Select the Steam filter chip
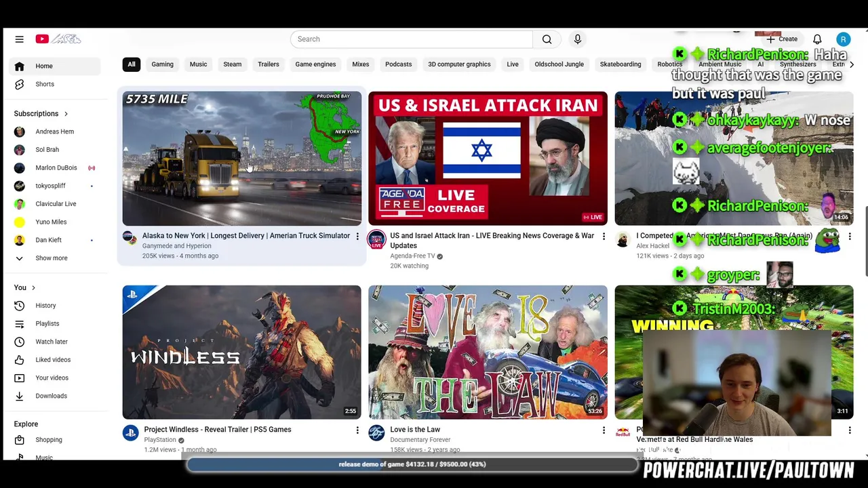 click(233, 64)
